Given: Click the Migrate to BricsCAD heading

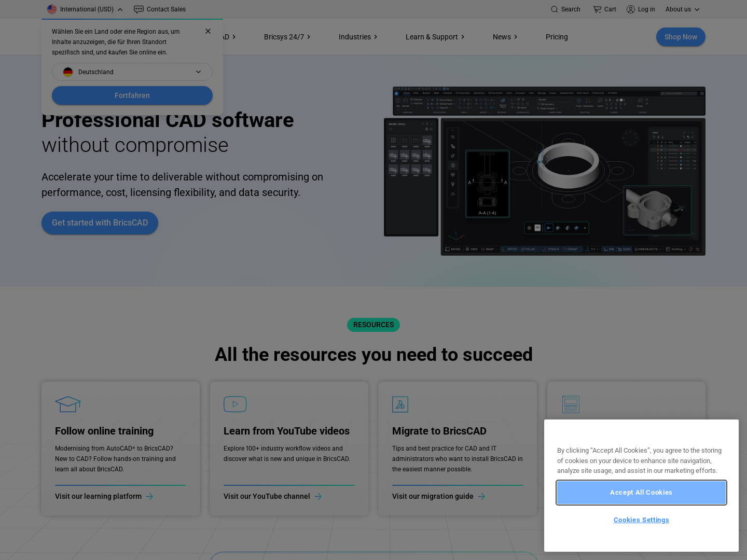Looking at the screenshot, I should coord(439,431).
